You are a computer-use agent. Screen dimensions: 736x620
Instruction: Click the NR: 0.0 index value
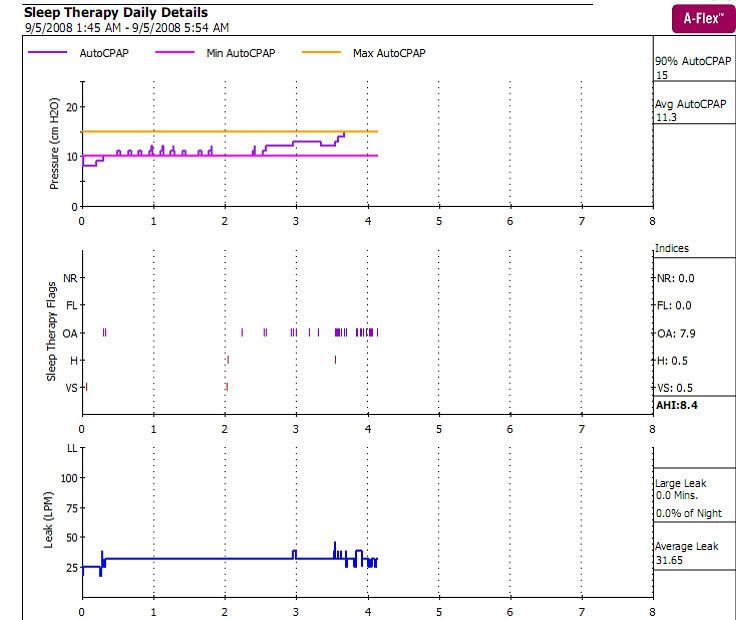pyautogui.click(x=675, y=278)
